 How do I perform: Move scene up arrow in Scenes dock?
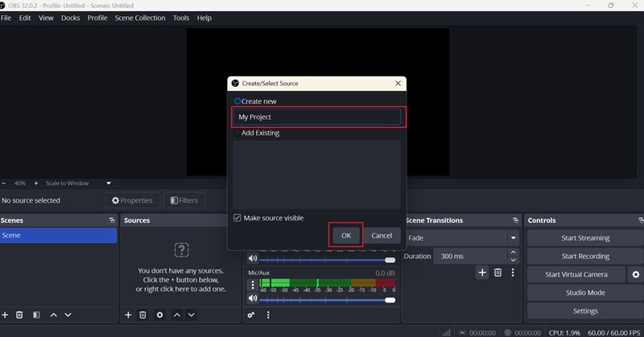54,314
